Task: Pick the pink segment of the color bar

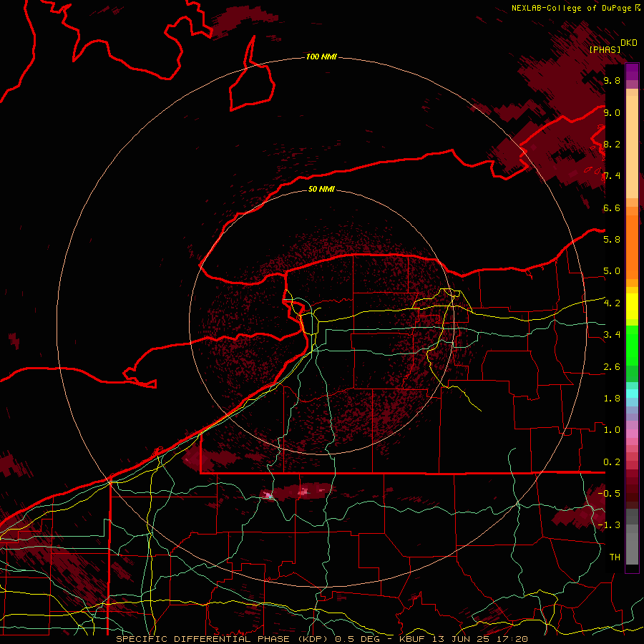Action: tap(632, 434)
